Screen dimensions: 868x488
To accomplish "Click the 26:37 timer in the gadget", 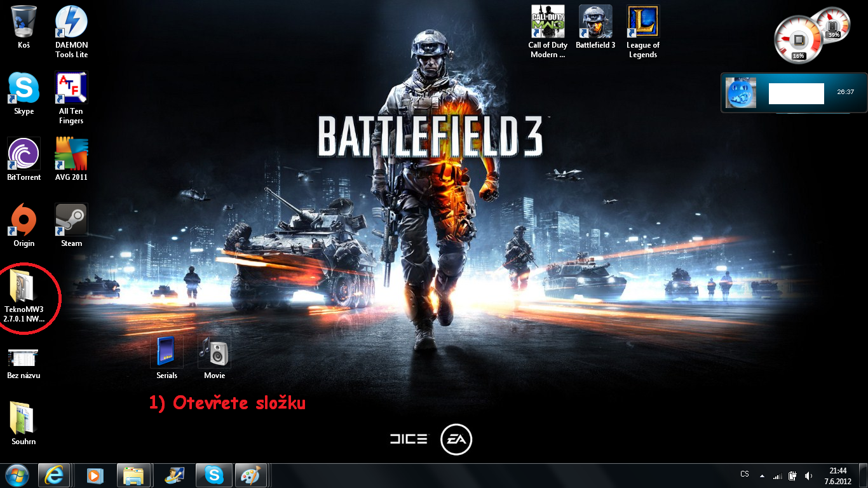I will coord(845,92).
